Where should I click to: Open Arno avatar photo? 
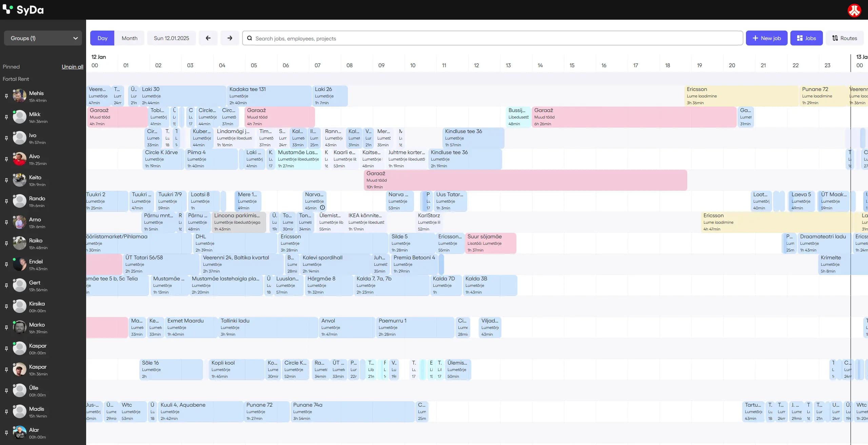20,222
